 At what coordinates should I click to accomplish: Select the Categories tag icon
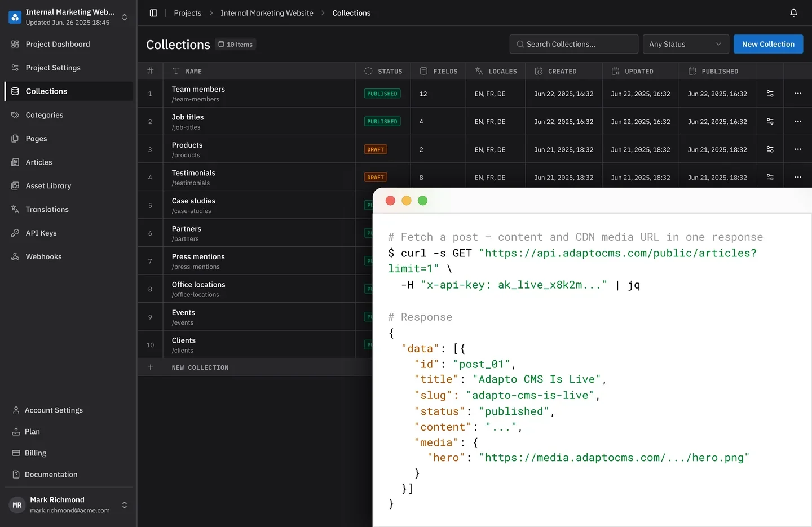click(15, 114)
